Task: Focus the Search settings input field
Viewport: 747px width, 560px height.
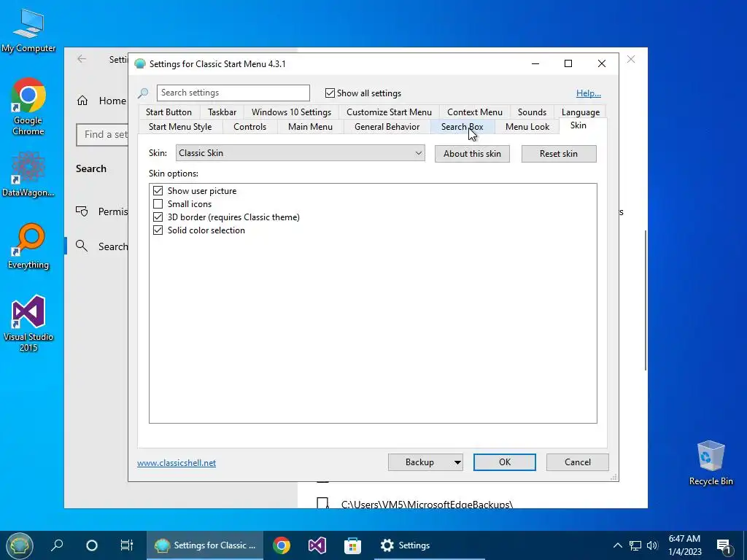Action: click(233, 93)
